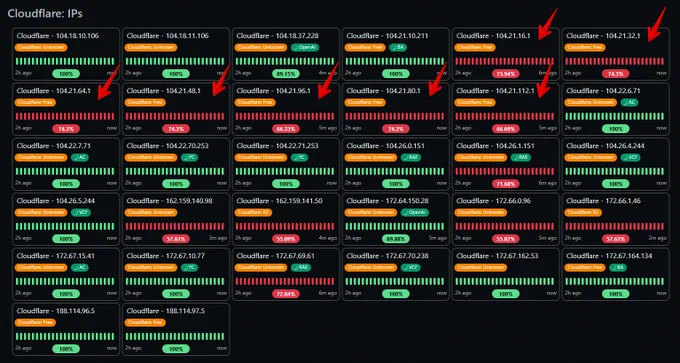This screenshot has width=680, height=363.
Task: Select the Cloudflare - 104.26.0.151 title
Action: pos(385,146)
